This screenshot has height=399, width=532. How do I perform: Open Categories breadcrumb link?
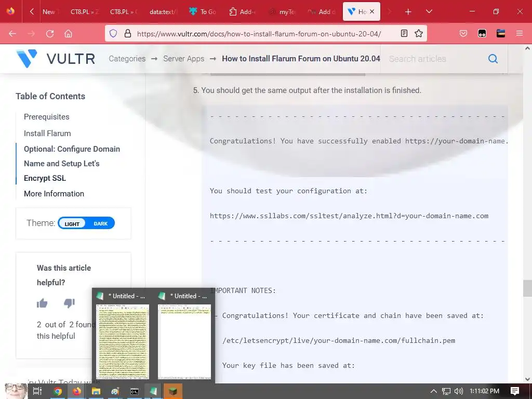click(x=127, y=59)
